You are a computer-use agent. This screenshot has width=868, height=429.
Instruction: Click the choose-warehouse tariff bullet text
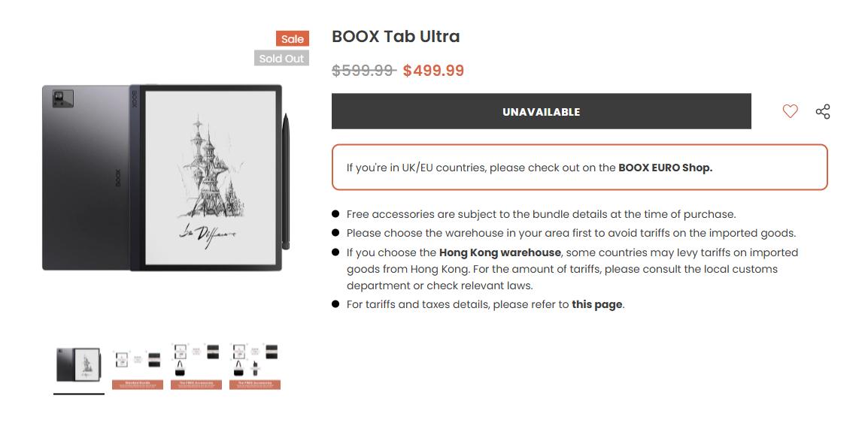click(571, 233)
